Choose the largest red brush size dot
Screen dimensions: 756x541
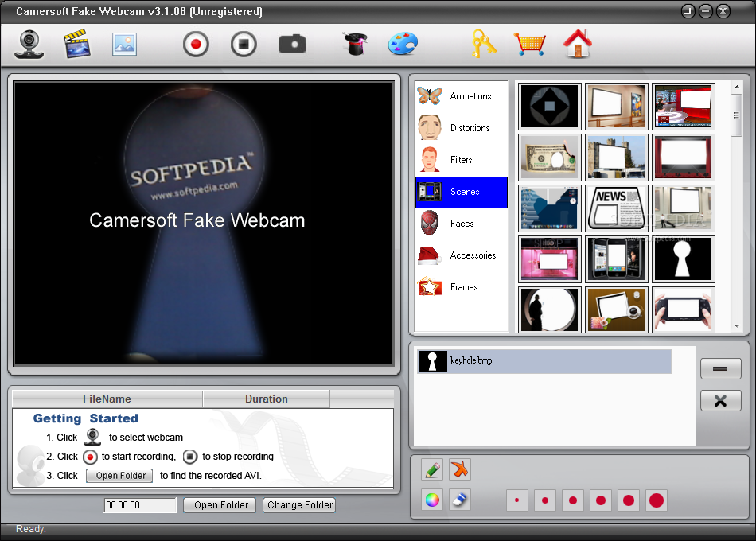tap(657, 500)
